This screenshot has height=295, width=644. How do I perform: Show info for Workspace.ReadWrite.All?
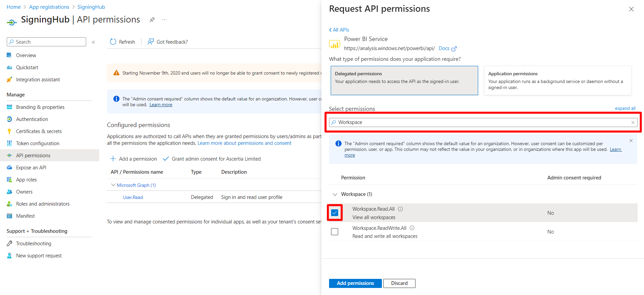tap(412, 228)
